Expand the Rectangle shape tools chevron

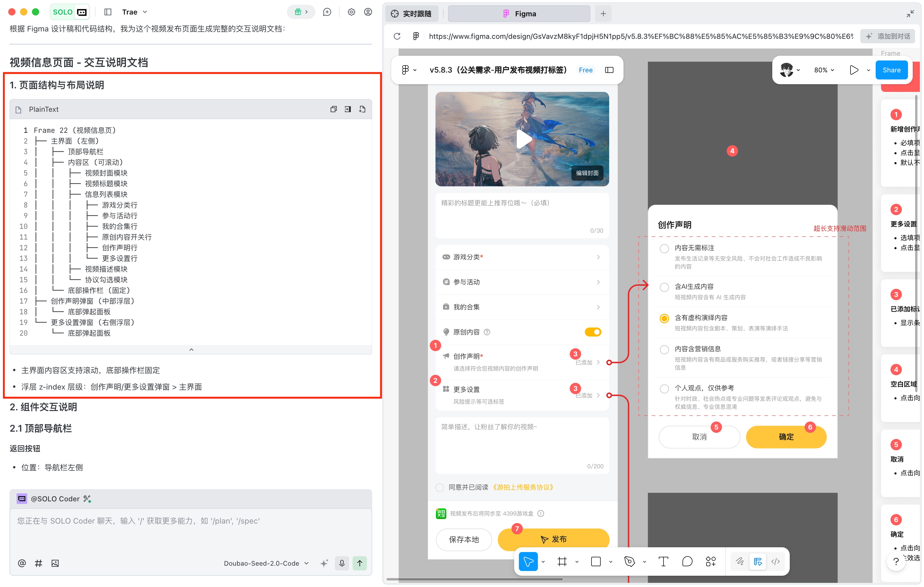click(x=611, y=562)
